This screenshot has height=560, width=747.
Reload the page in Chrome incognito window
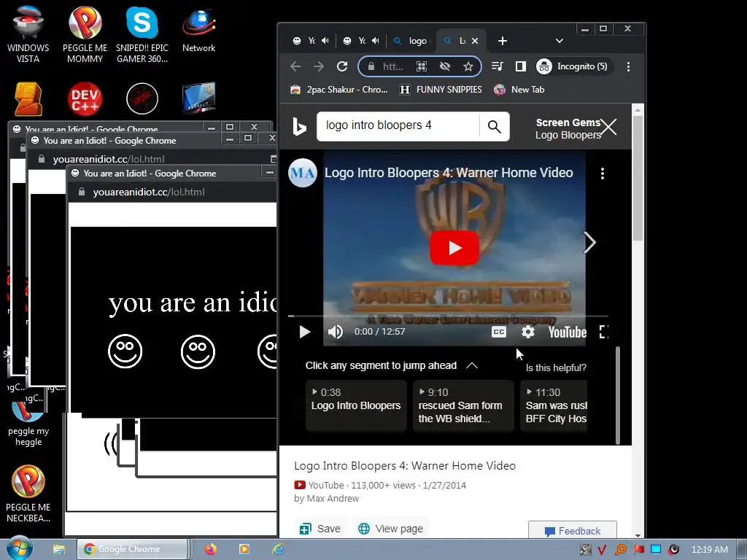click(x=342, y=66)
